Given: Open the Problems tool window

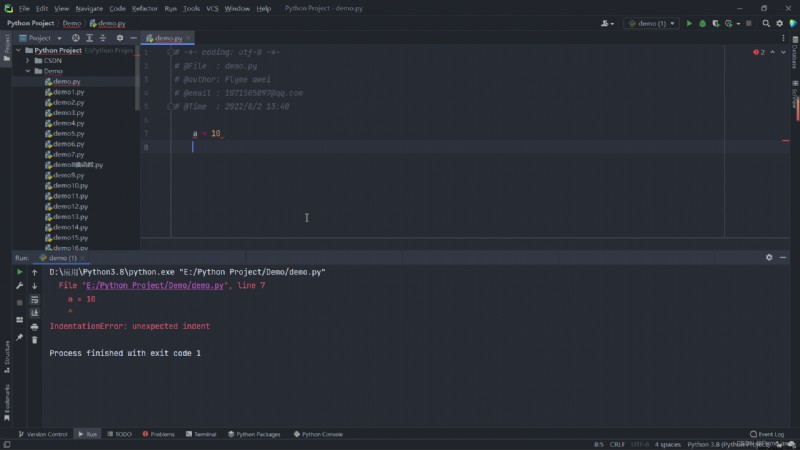Looking at the screenshot, I should coord(159,434).
